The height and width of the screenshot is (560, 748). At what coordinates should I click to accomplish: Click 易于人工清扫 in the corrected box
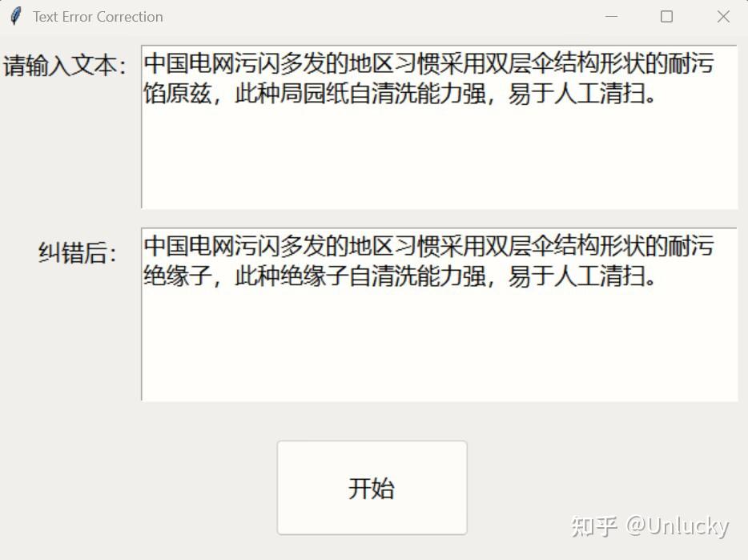[x=577, y=276]
